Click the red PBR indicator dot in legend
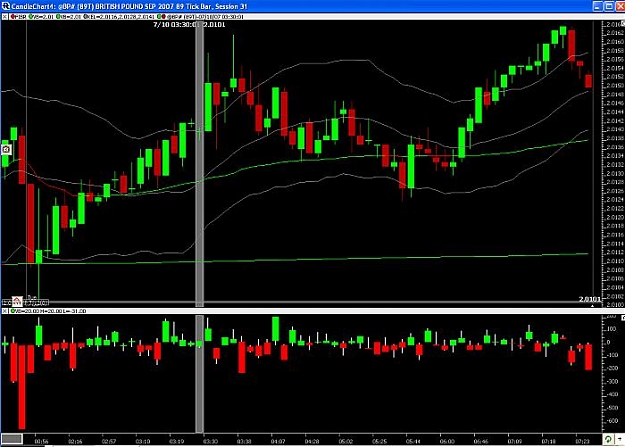 pos(13,17)
